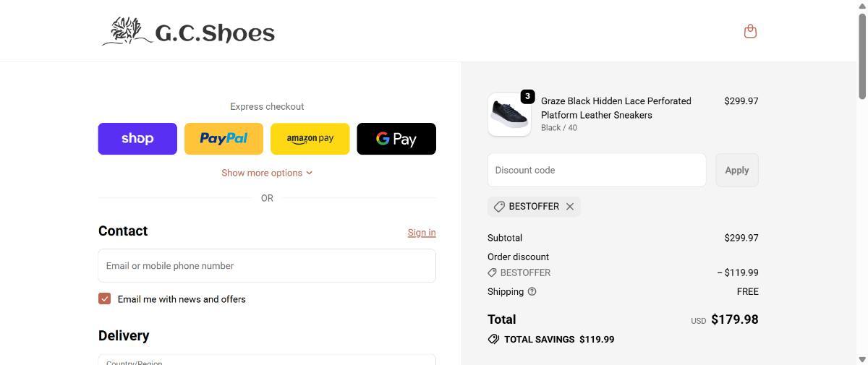868x365 pixels.
Task: Click the tag icon beside TOTAL SAVINGS
Action: click(493, 339)
